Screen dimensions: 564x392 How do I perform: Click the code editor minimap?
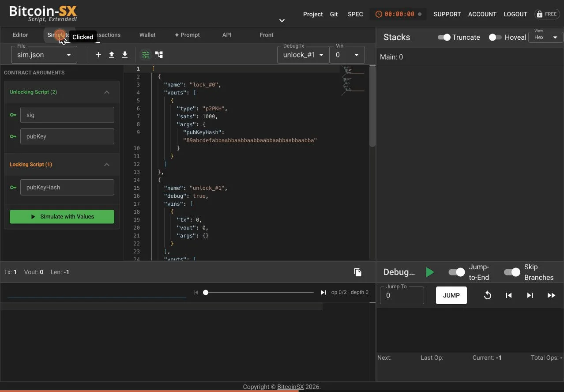353,80
